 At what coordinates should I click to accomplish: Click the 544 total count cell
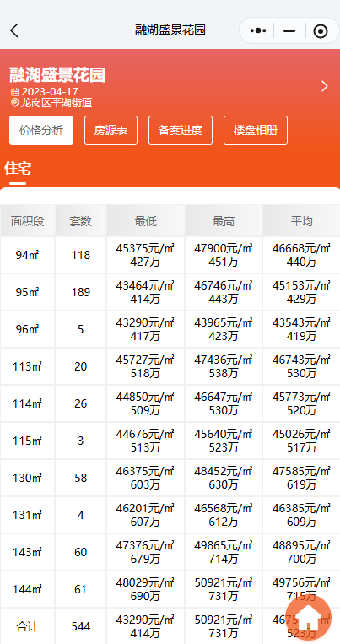click(x=80, y=627)
